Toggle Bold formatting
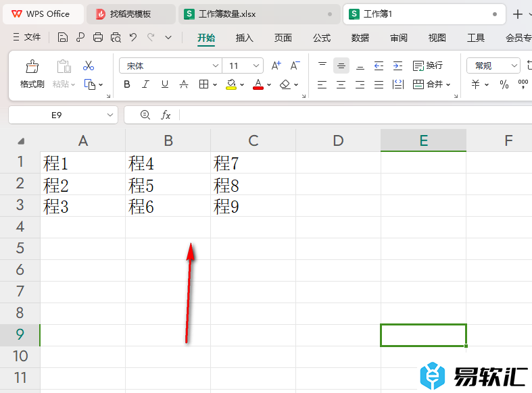The image size is (532, 393). 127,84
